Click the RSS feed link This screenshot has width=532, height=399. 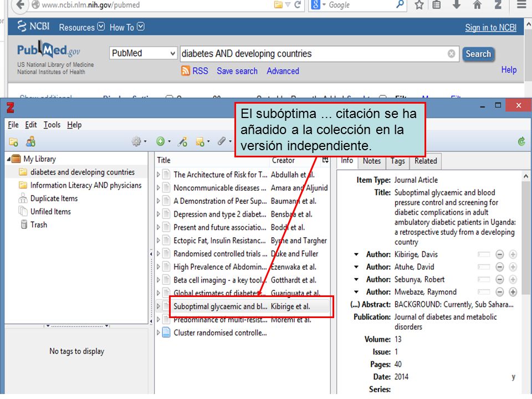(195, 71)
